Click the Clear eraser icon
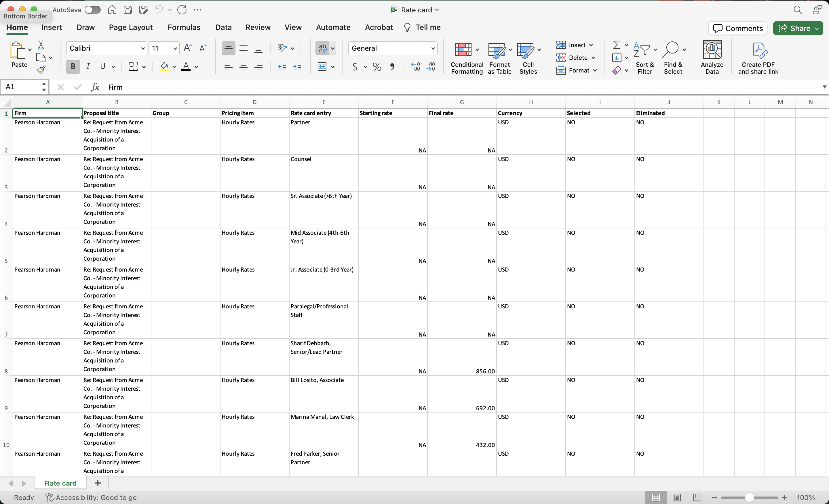This screenshot has height=504, width=829. click(617, 70)
